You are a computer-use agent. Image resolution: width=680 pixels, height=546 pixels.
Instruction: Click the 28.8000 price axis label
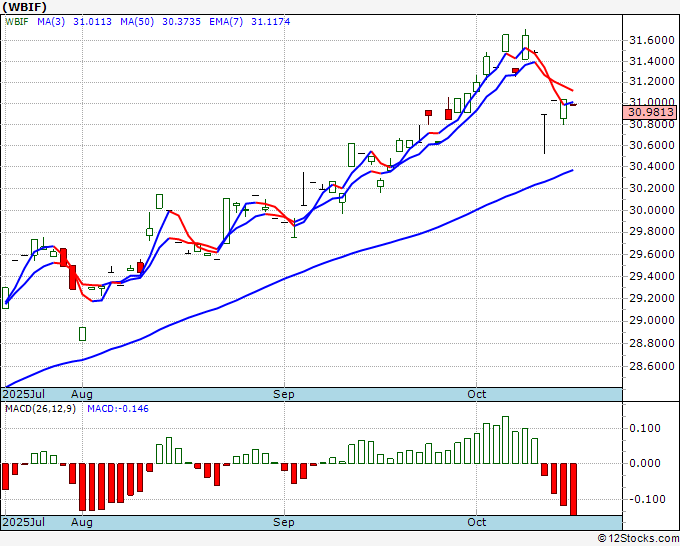coord(652,343)
